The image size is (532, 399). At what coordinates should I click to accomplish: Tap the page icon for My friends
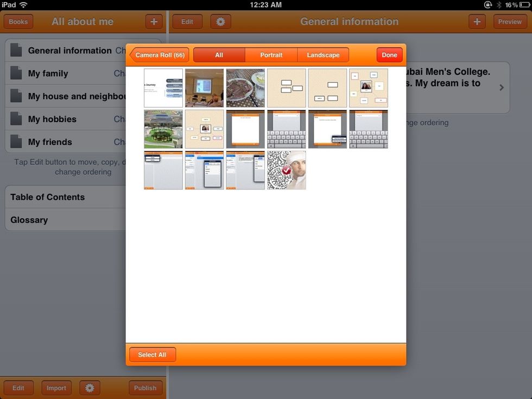pyautogui.click(x=16, y=142)
